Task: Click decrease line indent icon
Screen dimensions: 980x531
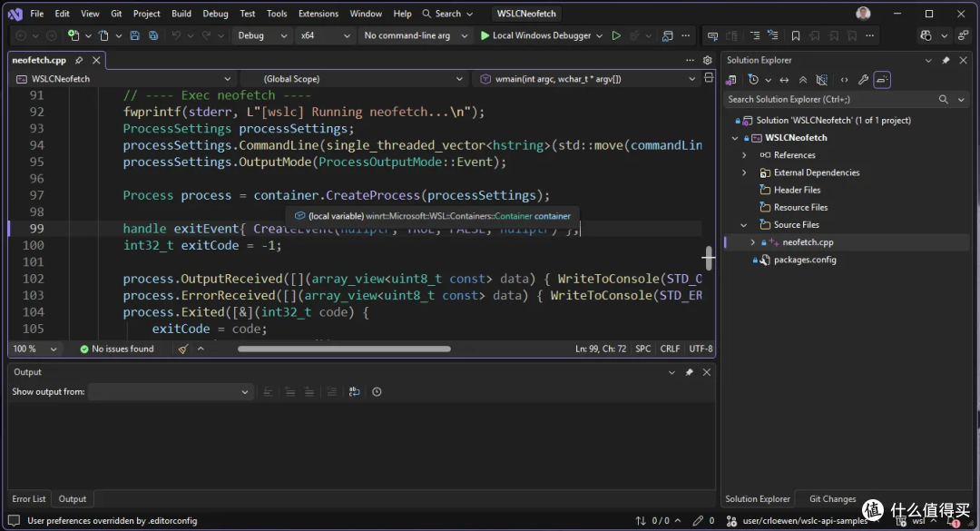Action: click(x=754, y=35)
